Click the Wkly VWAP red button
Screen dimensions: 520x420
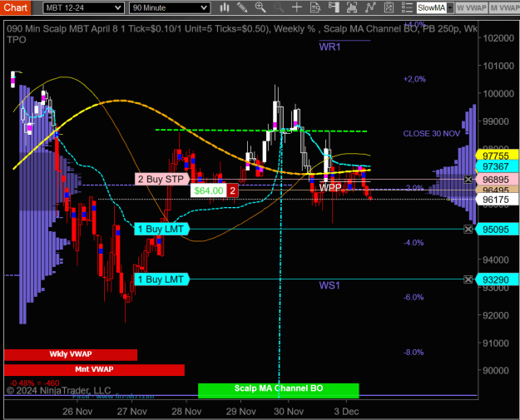71,354
